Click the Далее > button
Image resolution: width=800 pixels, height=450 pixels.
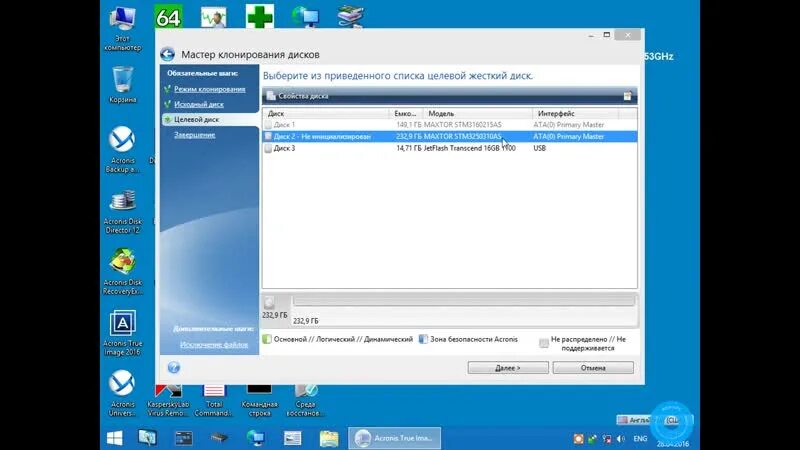coord(508,368)
